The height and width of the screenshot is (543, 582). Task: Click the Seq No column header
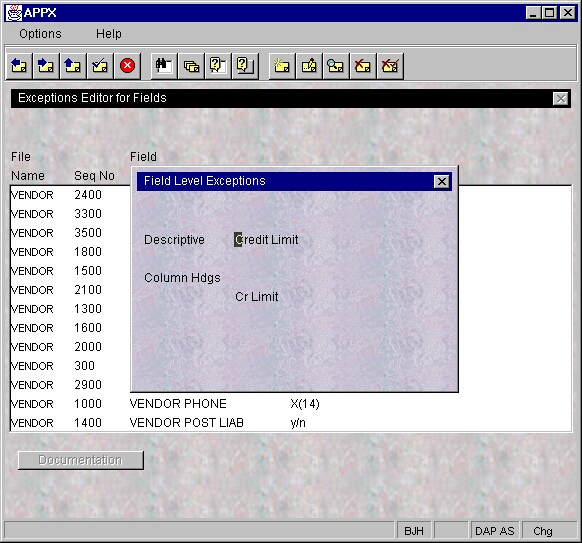coord(94,176)
